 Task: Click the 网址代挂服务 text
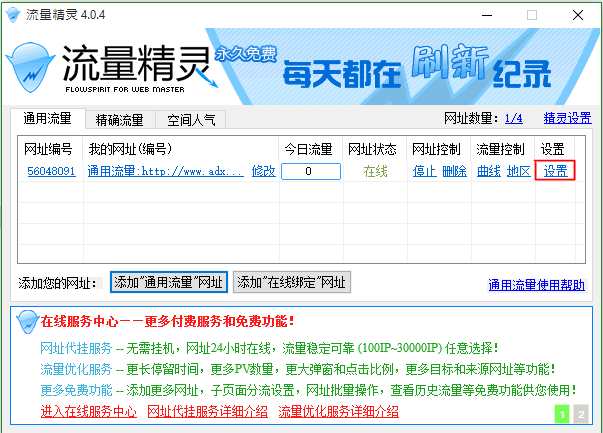click(x=76, y=348)
